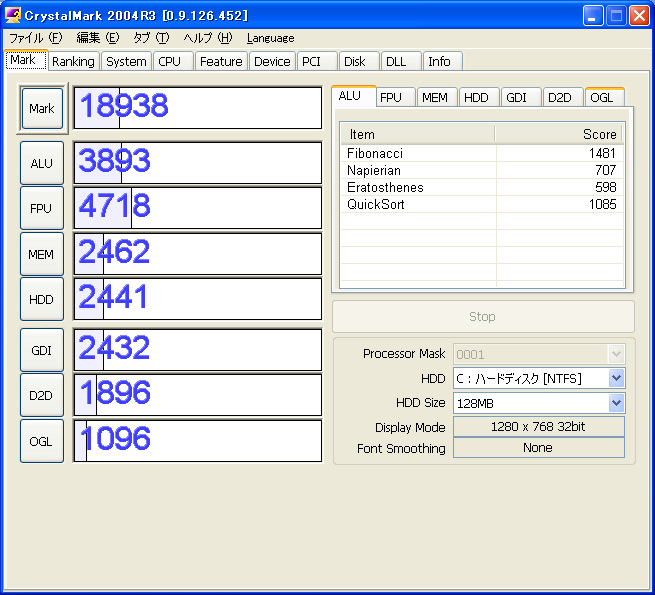Image resolution: width=655 pixels, height=595 pixels.
Task: Open the Language menu
Action: (271, 38)
